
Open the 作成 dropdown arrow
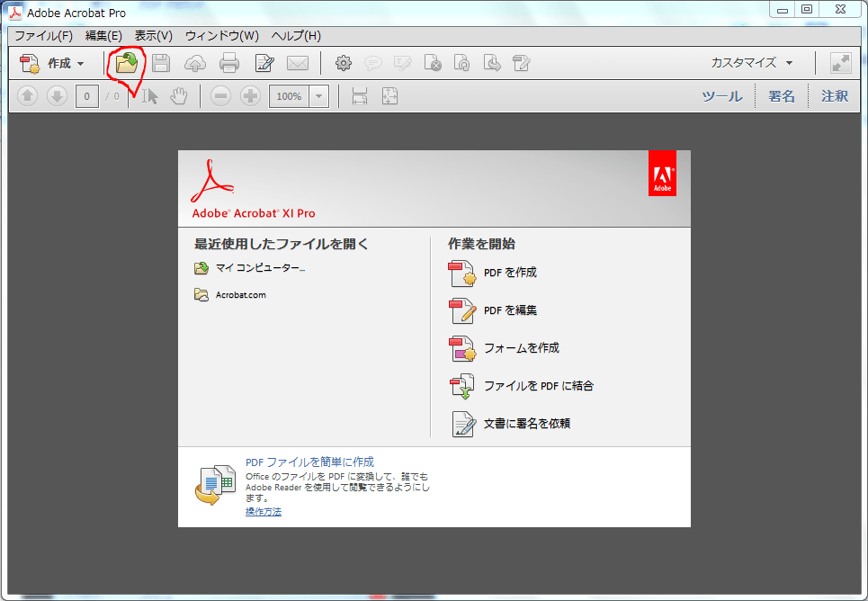tap(81, 64)
